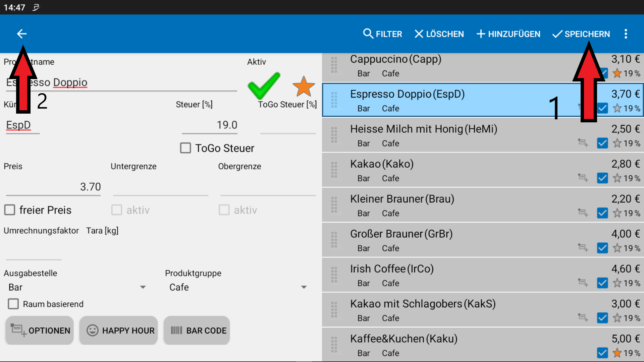
Task: Toggle orange favorite star in product form
Action: [304, 86]
